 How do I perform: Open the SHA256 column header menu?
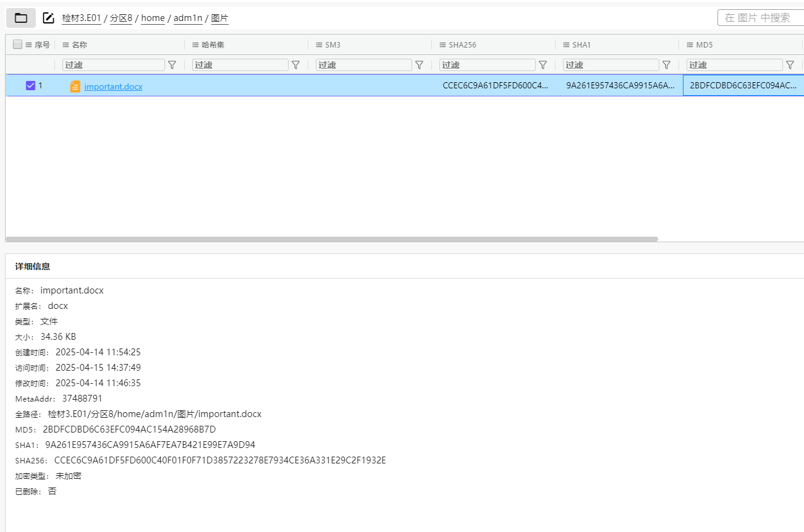442,45
